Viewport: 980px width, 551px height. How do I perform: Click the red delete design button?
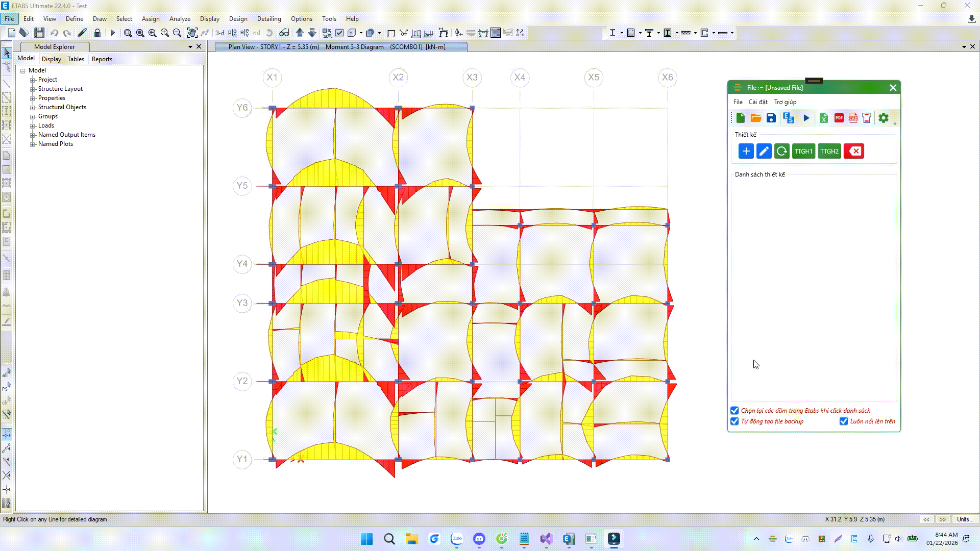click(853, 151)
